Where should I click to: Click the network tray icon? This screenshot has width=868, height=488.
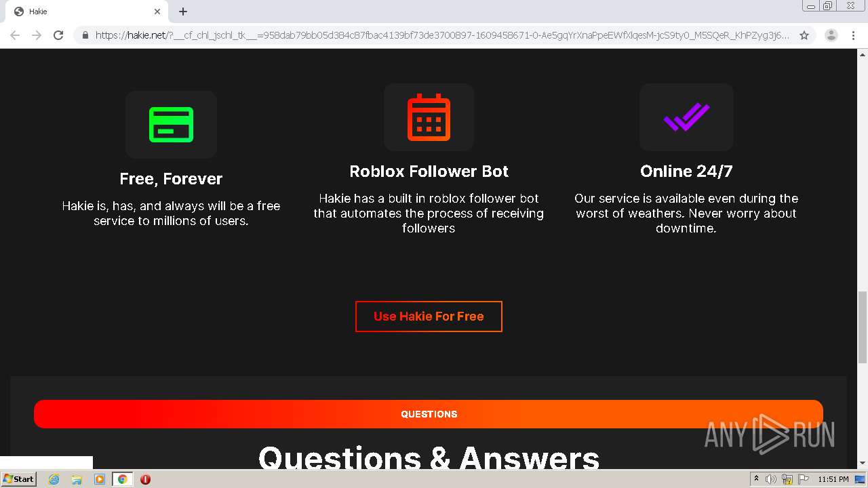tap(787, 479)
